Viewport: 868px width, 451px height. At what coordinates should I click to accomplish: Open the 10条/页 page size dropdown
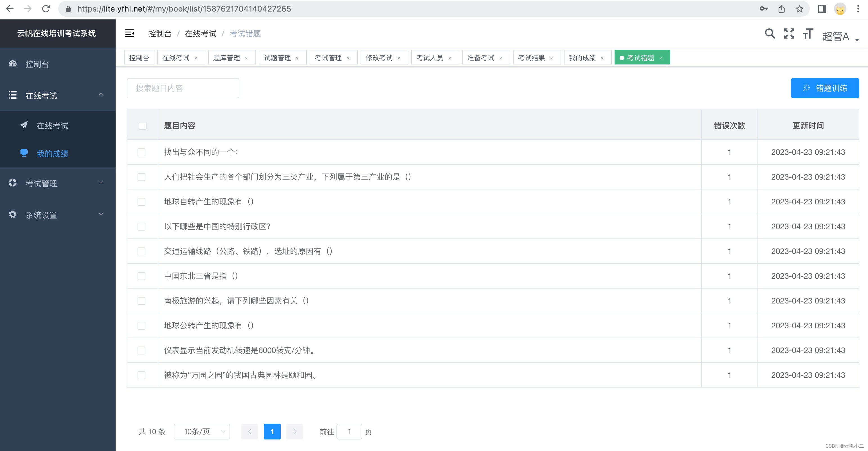pyautogui.click(x=202, y=432)
